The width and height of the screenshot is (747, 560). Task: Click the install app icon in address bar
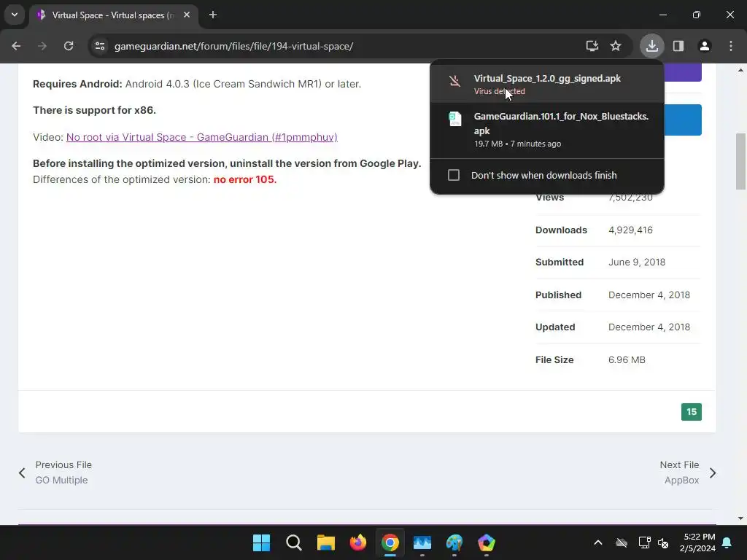coord(592,46)
